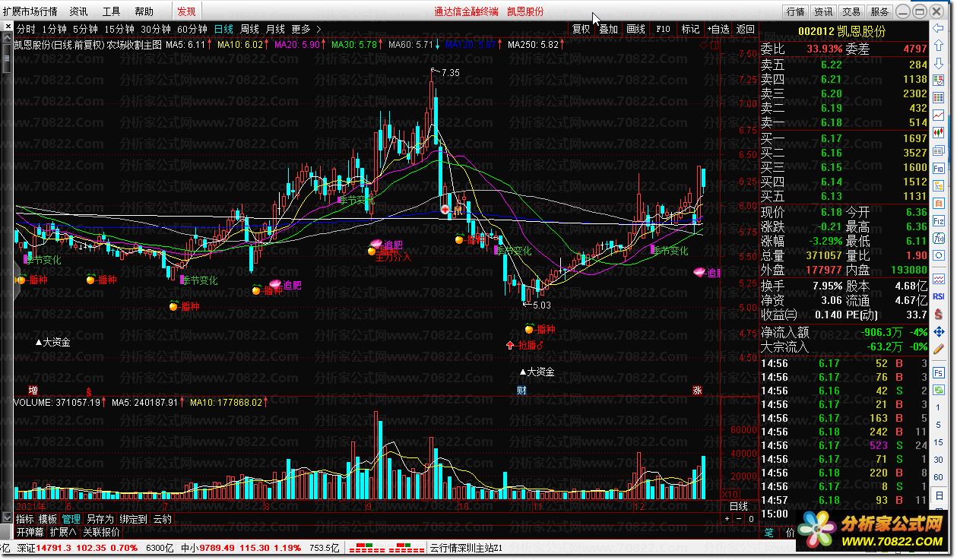Image resolution: width=957 pixels, height=560 pixels.
Task: Click the up arrow icon in right sidebar
Action: tap(939, 45)
